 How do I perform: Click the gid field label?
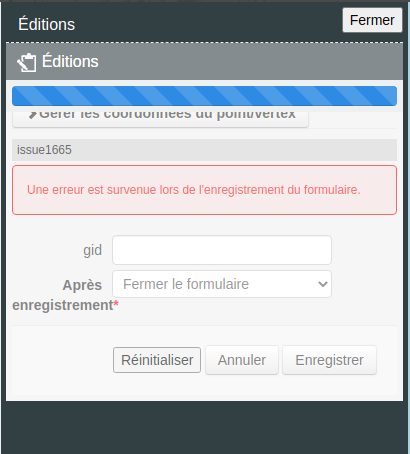92,250
